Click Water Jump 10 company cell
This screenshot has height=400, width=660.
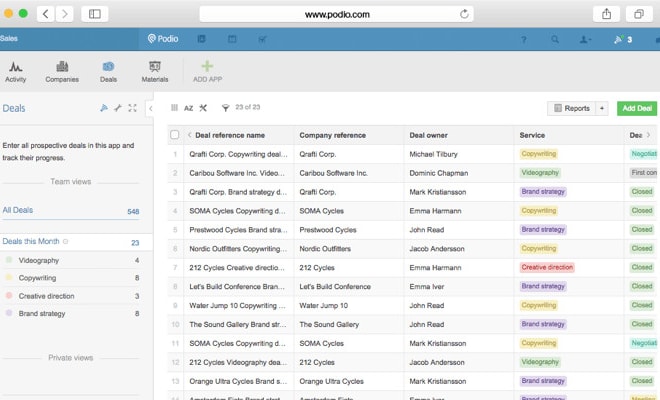click(x=324, y=306)
